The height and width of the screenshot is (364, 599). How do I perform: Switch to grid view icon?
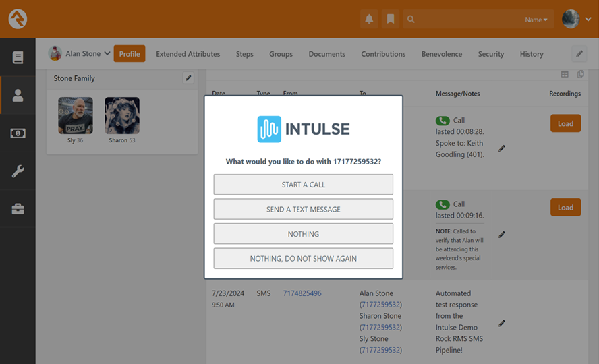565,74
